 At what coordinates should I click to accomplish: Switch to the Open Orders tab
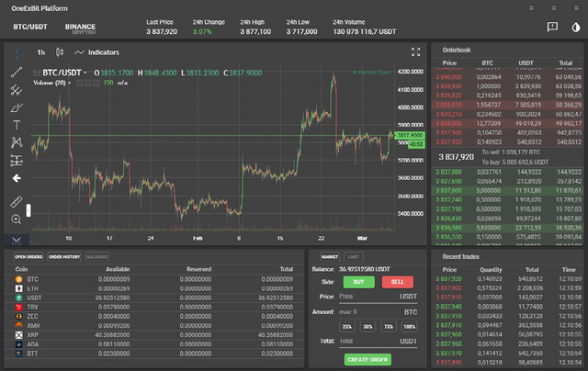point(28,257)
